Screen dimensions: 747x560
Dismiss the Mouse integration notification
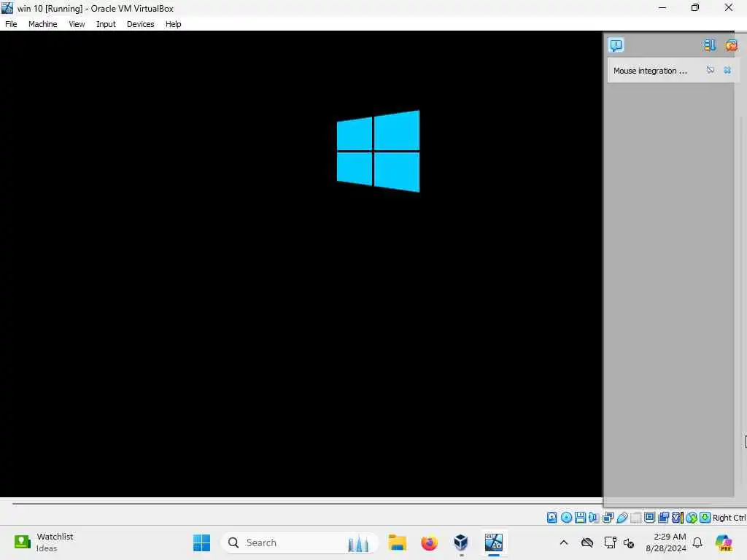pyautogui.click(x=727, y=70)
